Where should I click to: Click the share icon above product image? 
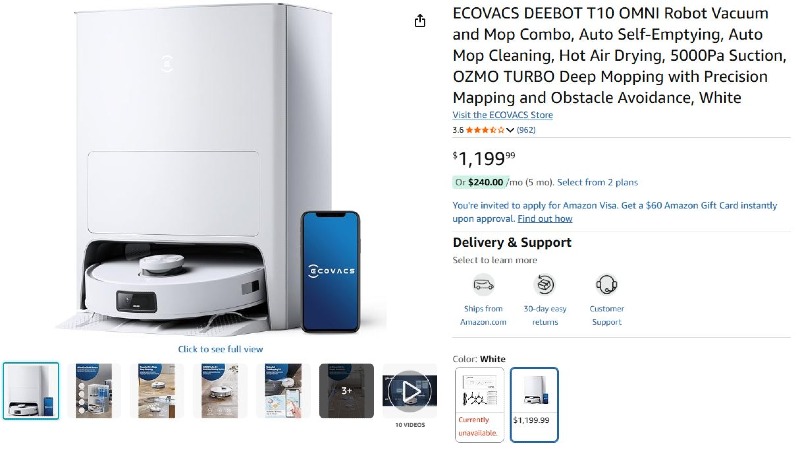tap(419, 21)
